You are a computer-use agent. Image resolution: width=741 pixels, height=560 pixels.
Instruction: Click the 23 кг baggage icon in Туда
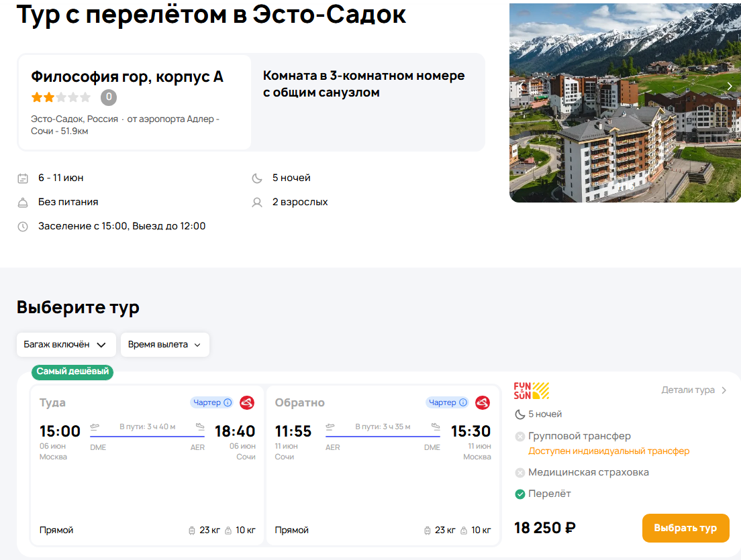192,530
